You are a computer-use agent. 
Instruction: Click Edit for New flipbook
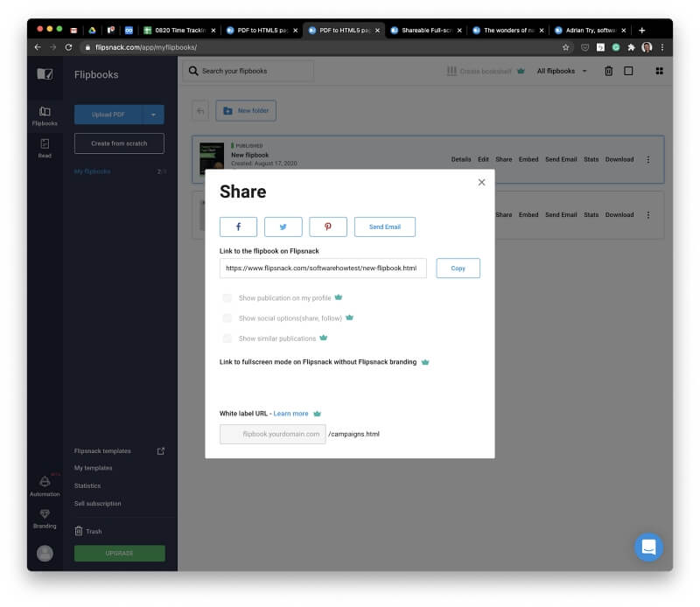tap(483, 159)
